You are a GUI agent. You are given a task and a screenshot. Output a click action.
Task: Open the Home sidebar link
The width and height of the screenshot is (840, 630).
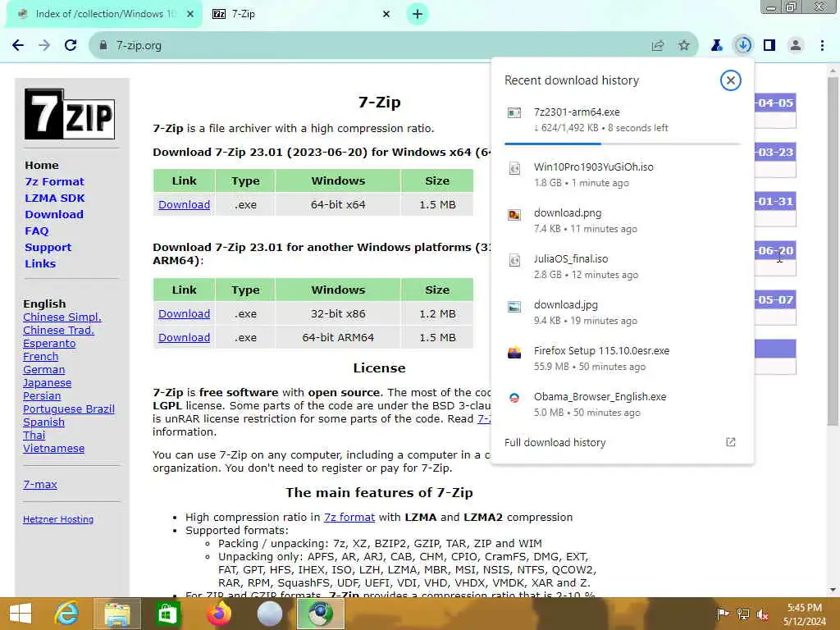42,165
